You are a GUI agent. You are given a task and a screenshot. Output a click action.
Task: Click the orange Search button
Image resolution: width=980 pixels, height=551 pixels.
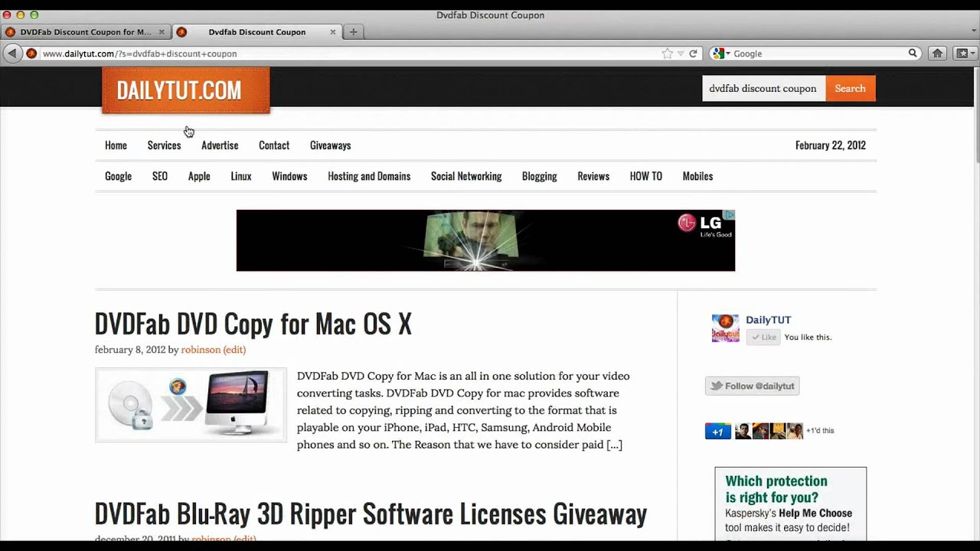pos(850,88)
